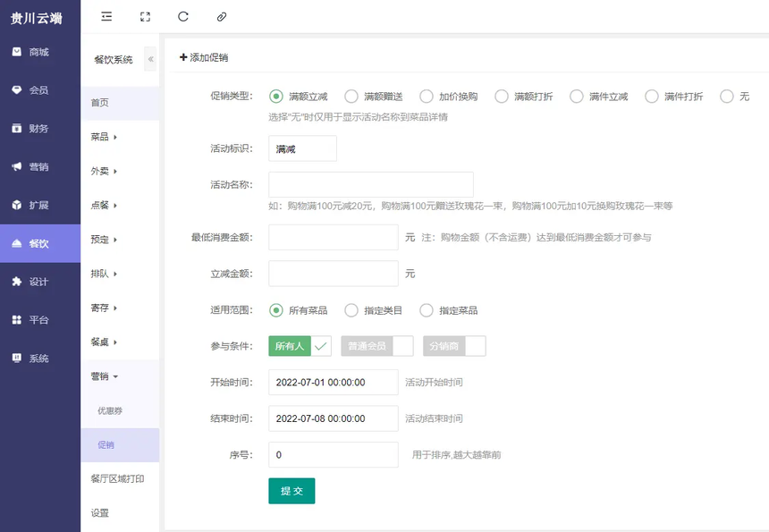Click the 系统 monitor icon
This screenshot has width=769, height=532.
coord(17,358)
